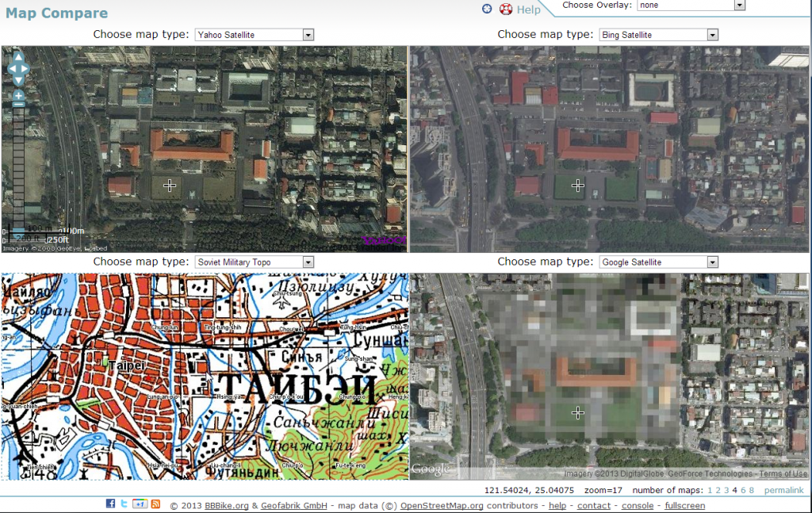Click the Taipei label on topo map

coord(126,366)
